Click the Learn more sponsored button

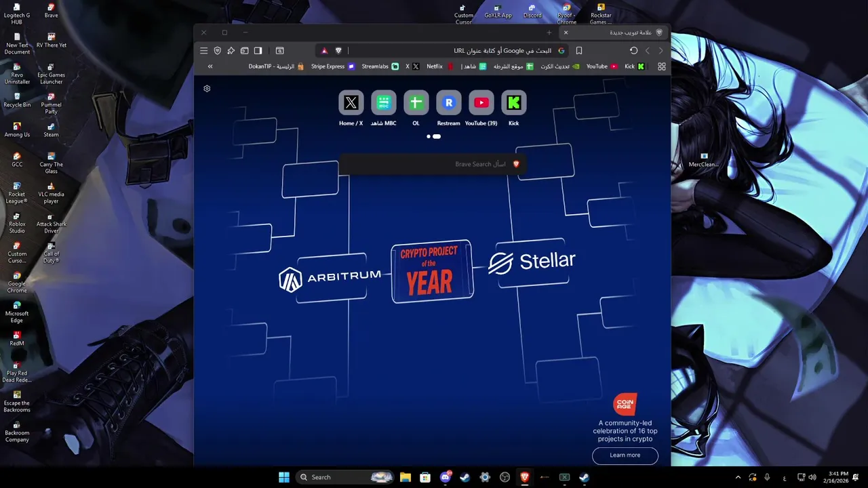click(x=625, y=455)
